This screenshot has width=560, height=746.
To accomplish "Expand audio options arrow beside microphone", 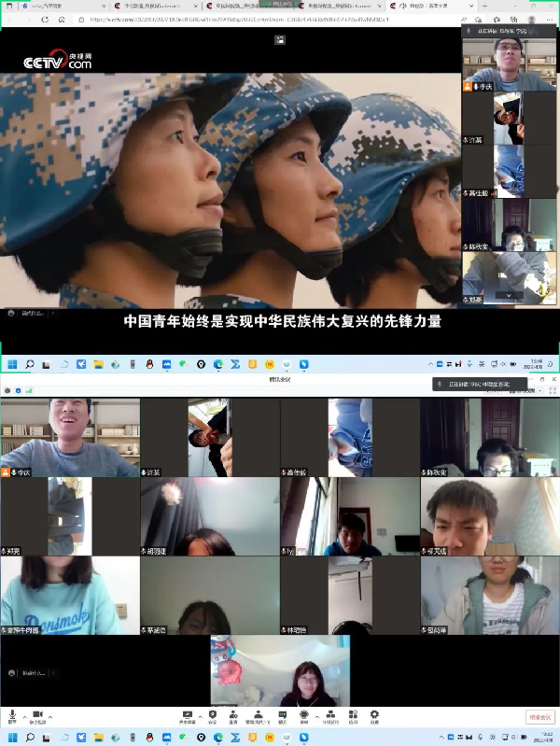I will pos(25,717).
